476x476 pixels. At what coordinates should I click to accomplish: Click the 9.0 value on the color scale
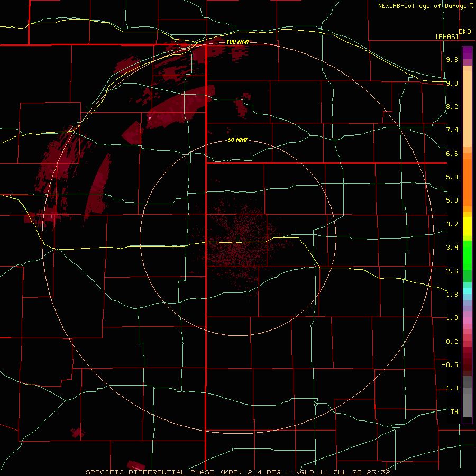pyautogui.click(x=452, y=83)
